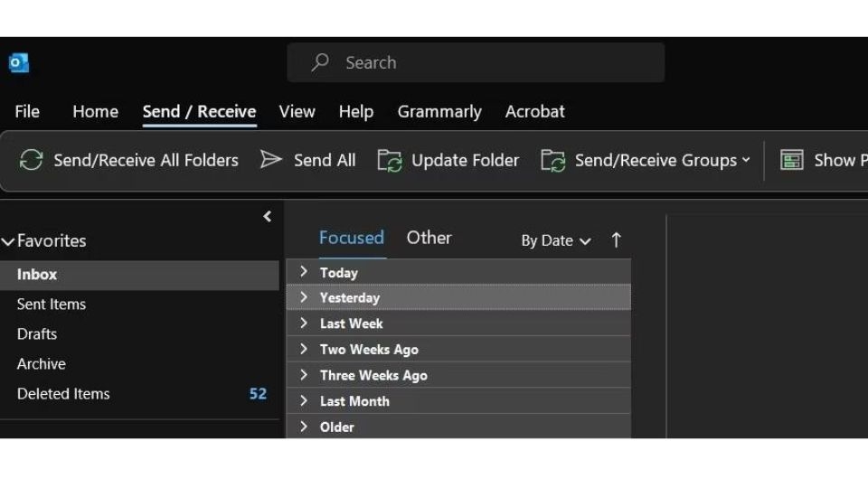868x488 pixels.
Task: Select the Send / Receive tab
Action: (199, 112)
